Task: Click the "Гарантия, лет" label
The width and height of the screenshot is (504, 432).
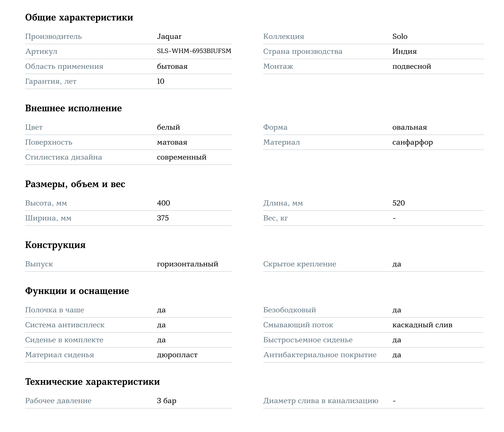Action: click(51, 81)
